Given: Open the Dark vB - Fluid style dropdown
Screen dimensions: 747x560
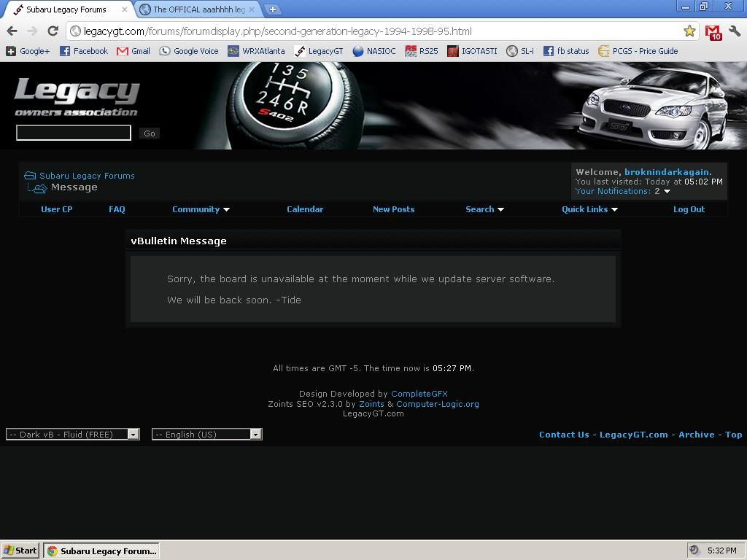Looking at the screenshot, I should point(73,435).
